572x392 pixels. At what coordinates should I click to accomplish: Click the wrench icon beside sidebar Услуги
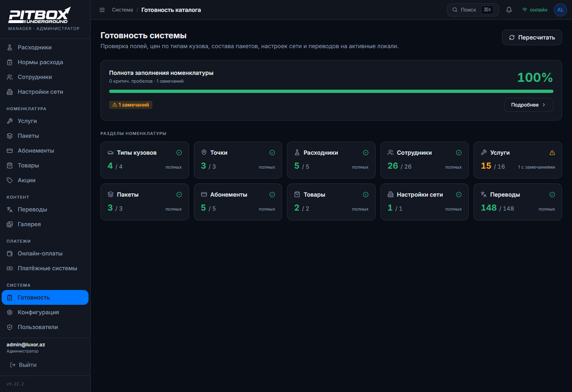(10, 121)
